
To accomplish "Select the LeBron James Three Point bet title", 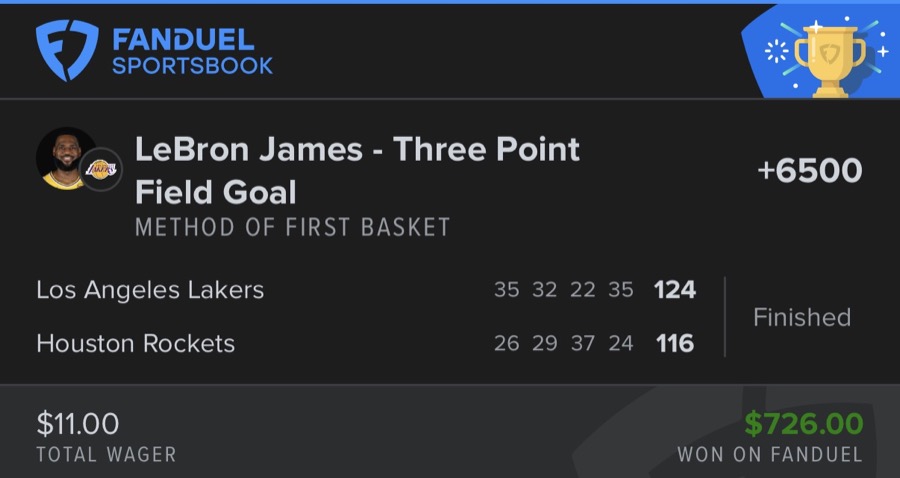I will (357, 169).
